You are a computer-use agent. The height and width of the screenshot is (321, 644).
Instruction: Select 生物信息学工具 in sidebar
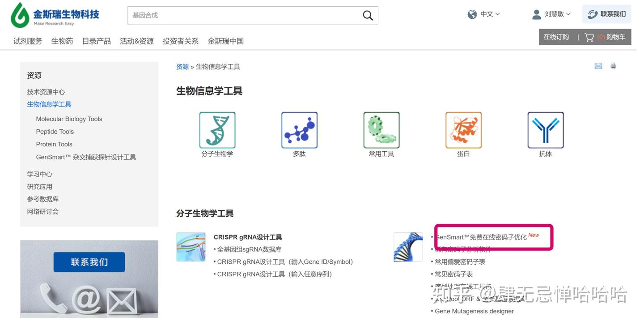(49, 104)
